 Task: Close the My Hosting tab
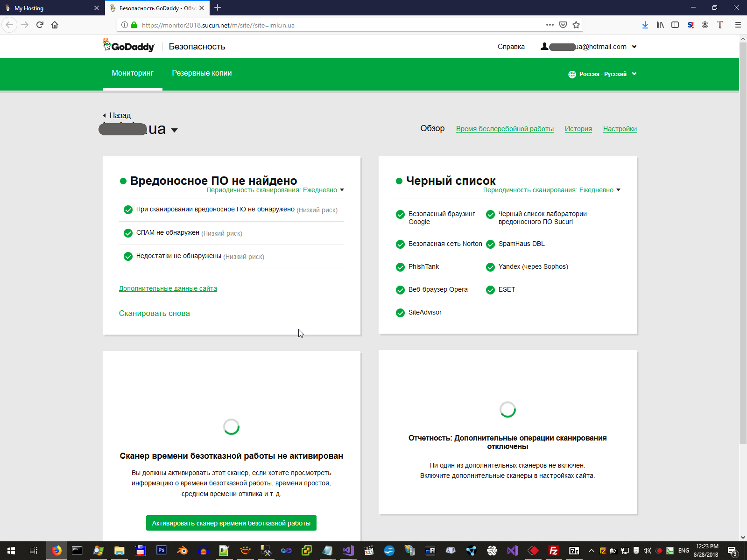97,8
